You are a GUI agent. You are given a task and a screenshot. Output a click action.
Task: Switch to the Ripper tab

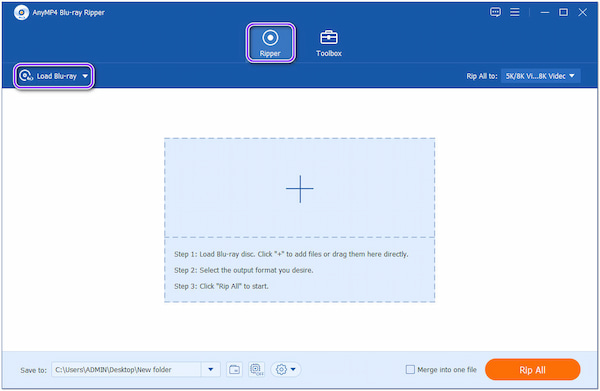pyautogui.click(x=270, y=42)
